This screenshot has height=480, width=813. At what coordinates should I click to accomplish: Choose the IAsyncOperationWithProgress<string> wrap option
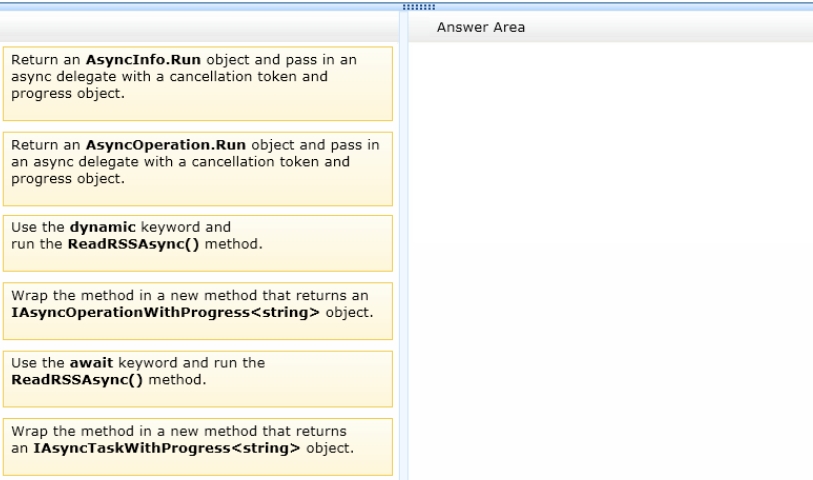point(198,311)
